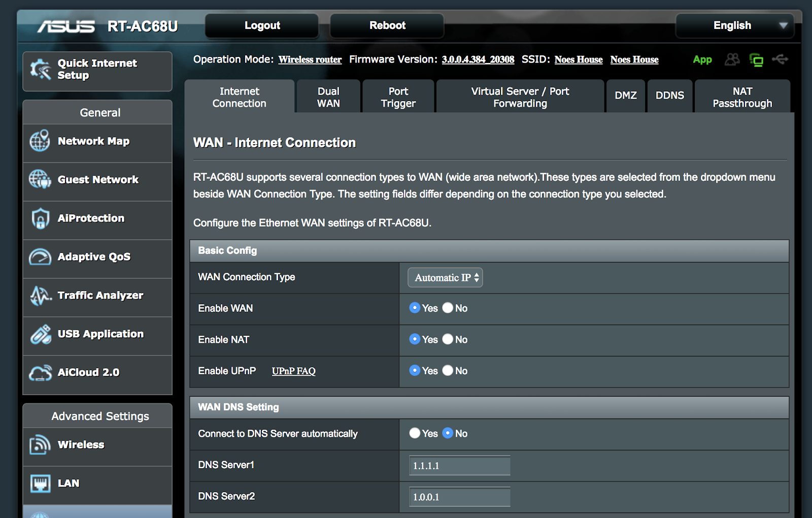This screenshot has width=812, height=518.
Task: Click the wired clients monitor icon
Action: click(757, 59)
